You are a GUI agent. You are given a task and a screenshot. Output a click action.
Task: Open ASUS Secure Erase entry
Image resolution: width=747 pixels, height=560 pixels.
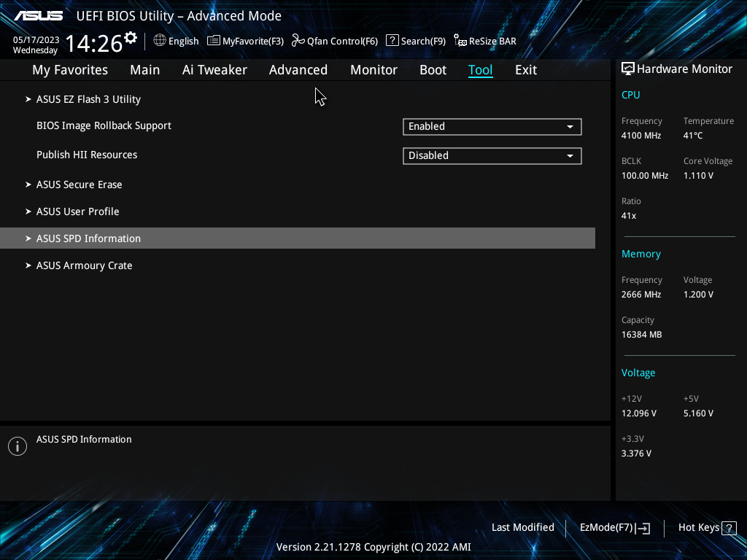click(79, 184)
